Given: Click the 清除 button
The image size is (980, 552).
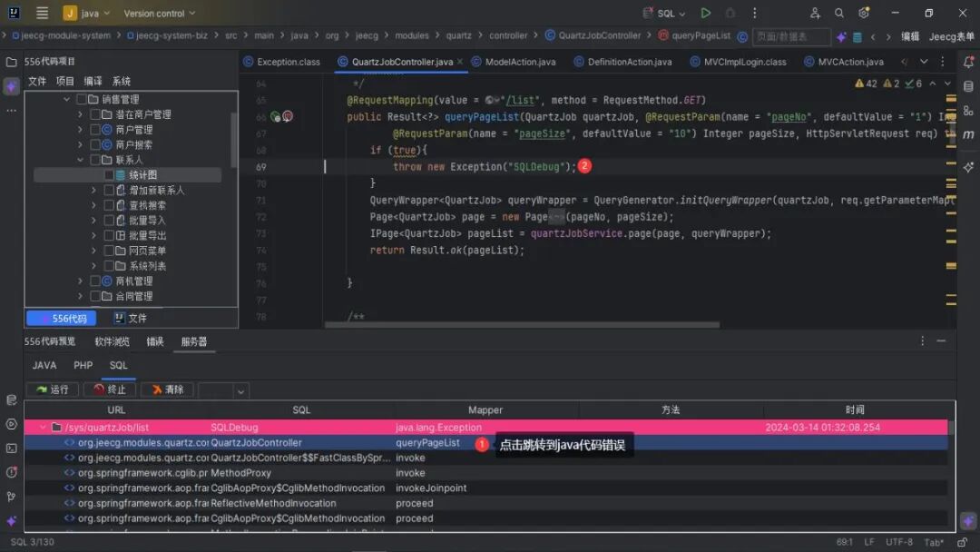Looking at the screenshot, I should pyautogui.click(x=168, y=389).
